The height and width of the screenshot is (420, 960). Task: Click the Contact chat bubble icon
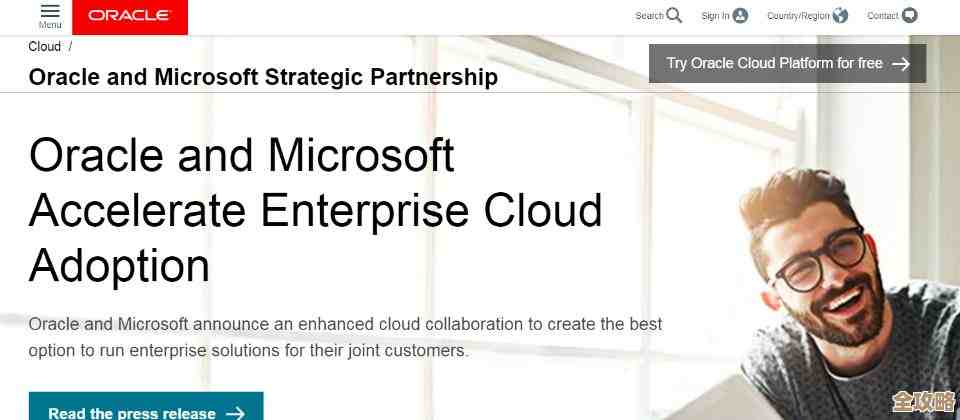(x=909, y=15)
